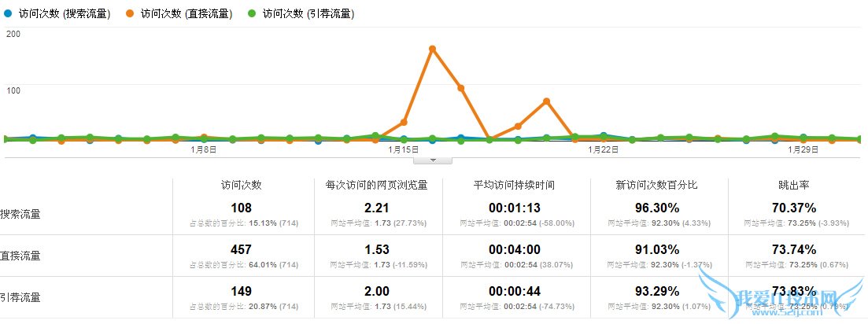The height and width of the screenshot is (324, 868).
Task: Select the 访问次数 (搜索流量) legend label
Action: pyautogui.click(x=65, y=14)
